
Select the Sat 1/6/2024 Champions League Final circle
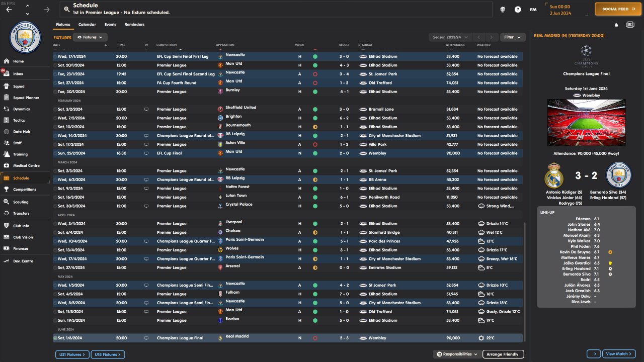point(55,338)
